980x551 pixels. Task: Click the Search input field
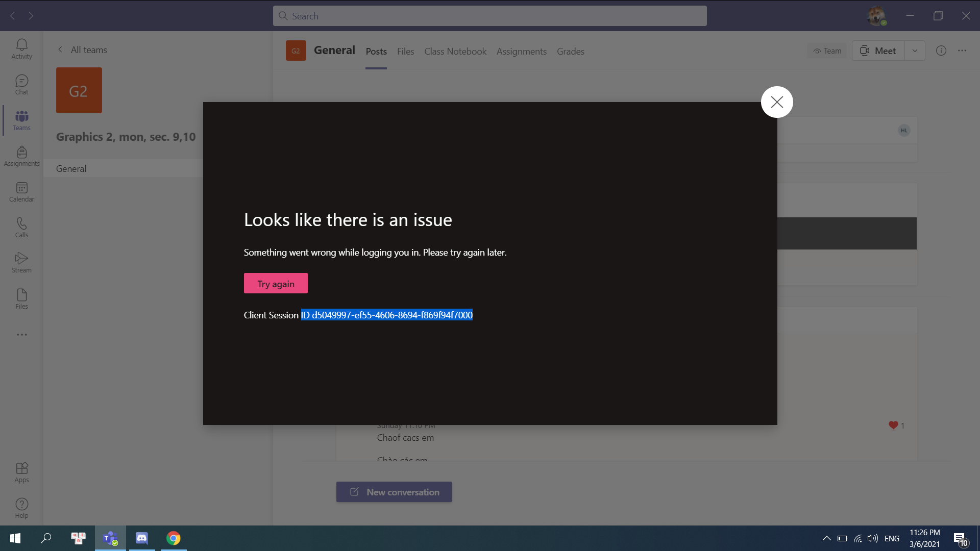(x=490, y=16)
